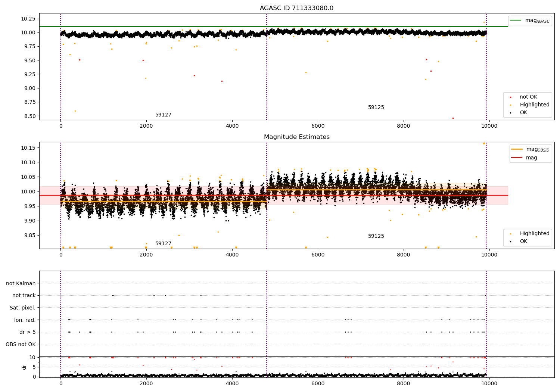
Task: Click the 'not track' row label
Action: (x=24, y=296)
